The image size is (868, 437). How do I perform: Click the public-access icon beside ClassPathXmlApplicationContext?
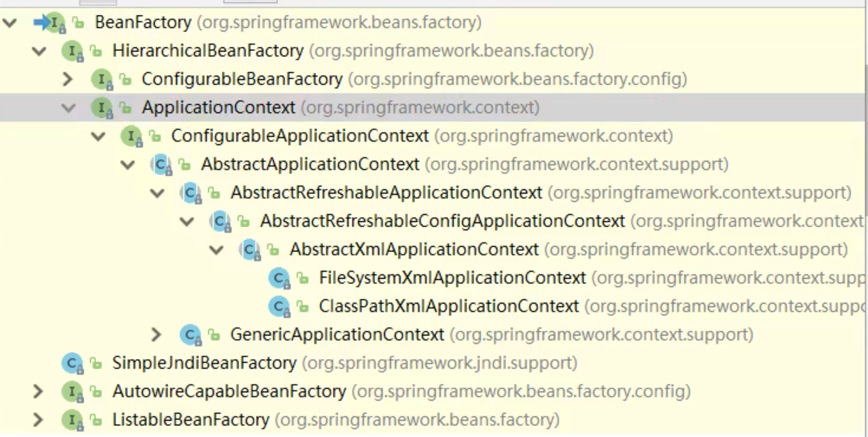tap(303, 306)
